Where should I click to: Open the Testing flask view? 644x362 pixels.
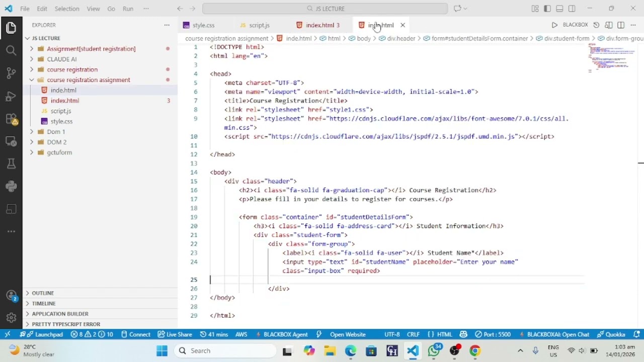pyautogui.click(x=11, y=164)
